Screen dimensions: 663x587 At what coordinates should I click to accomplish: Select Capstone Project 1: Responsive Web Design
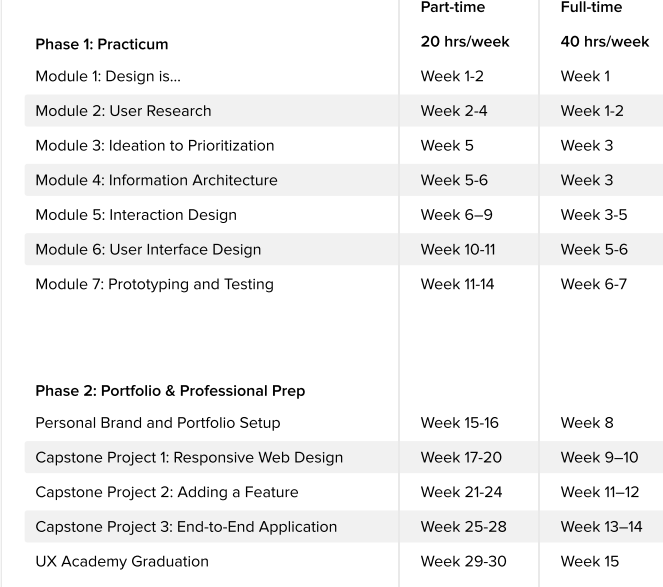pos(189,458)
